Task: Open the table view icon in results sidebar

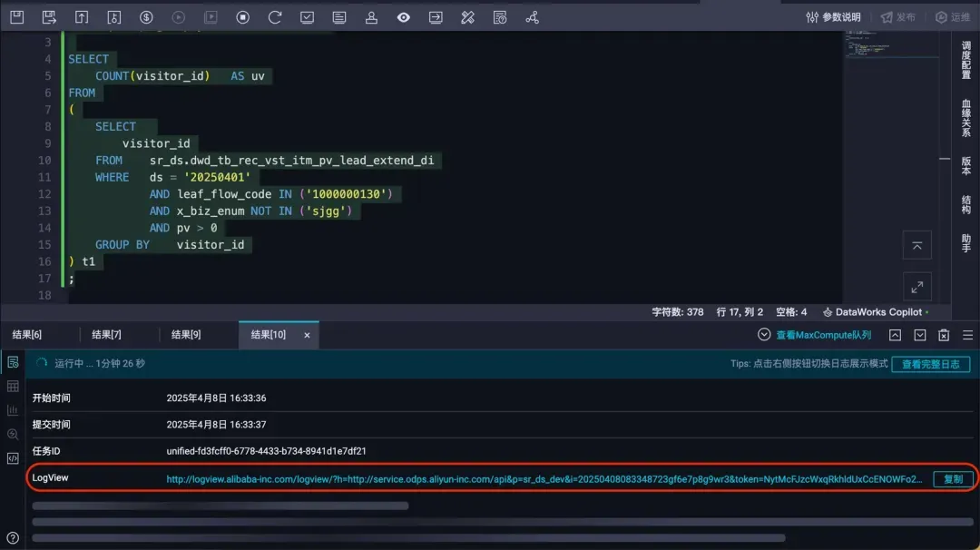Action: point(13,386)
